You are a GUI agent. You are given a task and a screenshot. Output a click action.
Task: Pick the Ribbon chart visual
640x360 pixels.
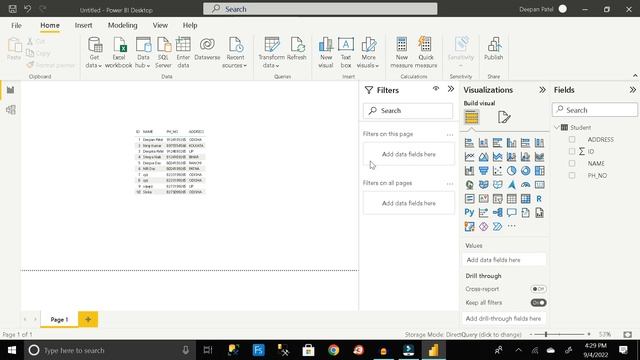click(x=539, y=157)
